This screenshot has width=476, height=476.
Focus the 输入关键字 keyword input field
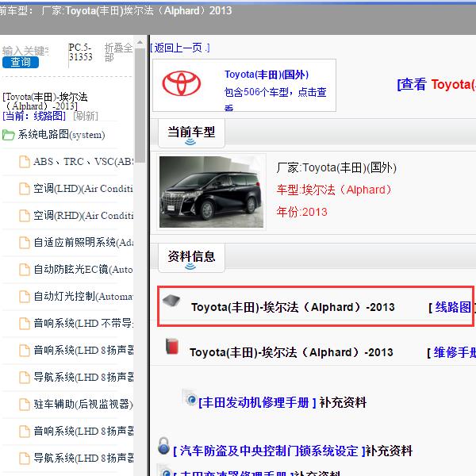coord(25,51)
